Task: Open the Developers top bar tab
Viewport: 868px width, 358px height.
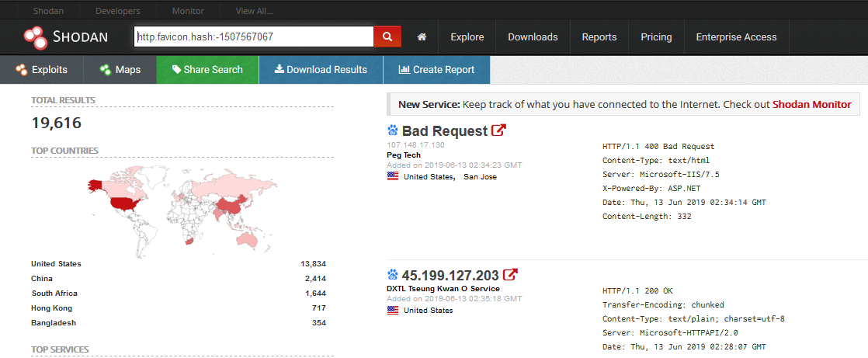Action: (118, 11)
